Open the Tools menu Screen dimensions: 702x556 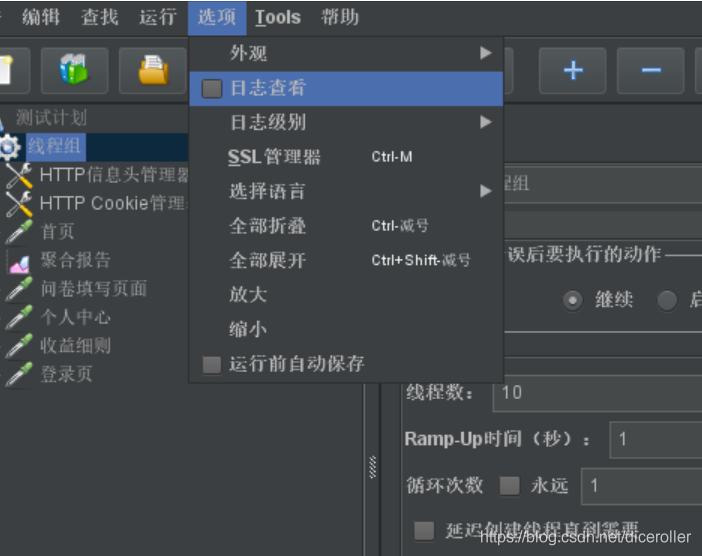tap(278, 17)
